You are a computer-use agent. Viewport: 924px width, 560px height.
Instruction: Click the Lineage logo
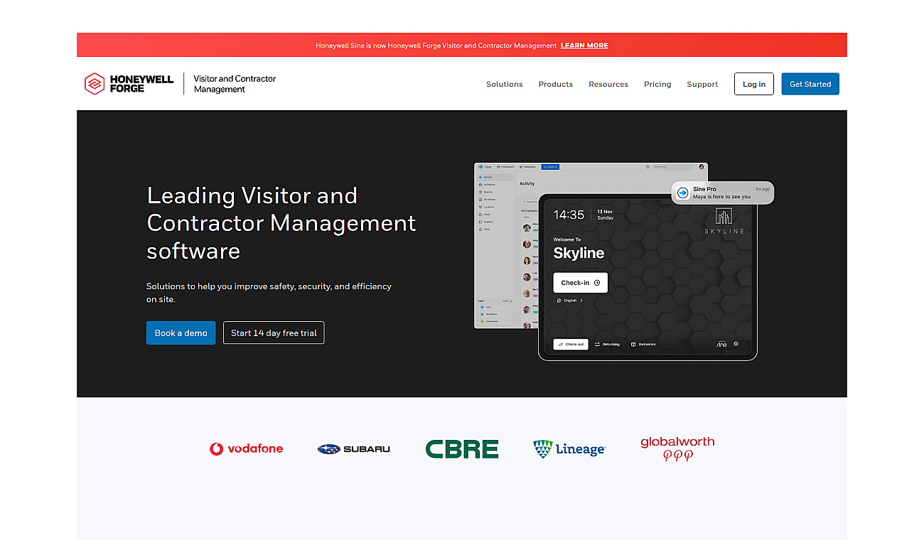[x=569, y=449]
